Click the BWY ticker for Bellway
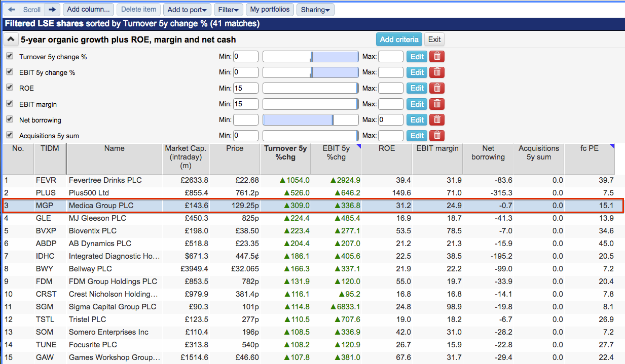Screen dimensions: 625x364 44,269
